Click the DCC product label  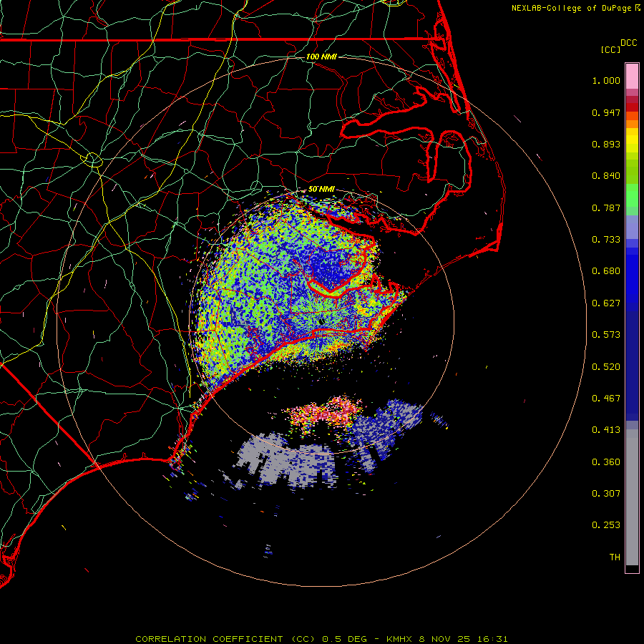coord(628,43)
